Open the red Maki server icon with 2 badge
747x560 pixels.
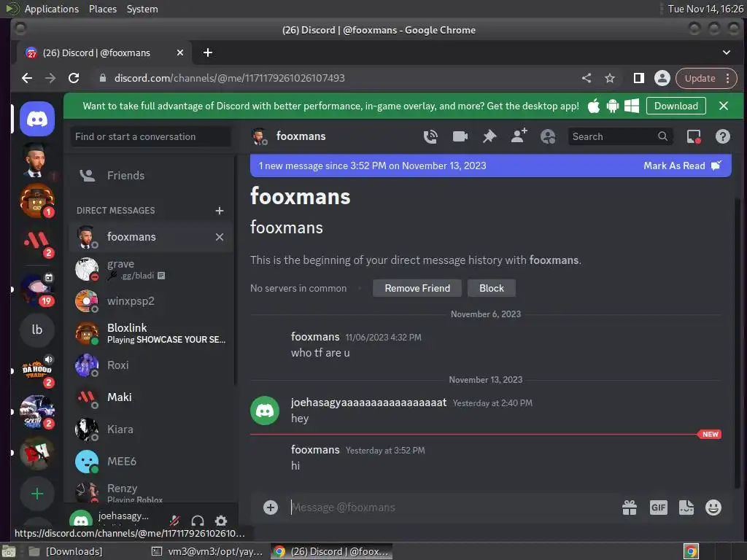click(36, 241)
